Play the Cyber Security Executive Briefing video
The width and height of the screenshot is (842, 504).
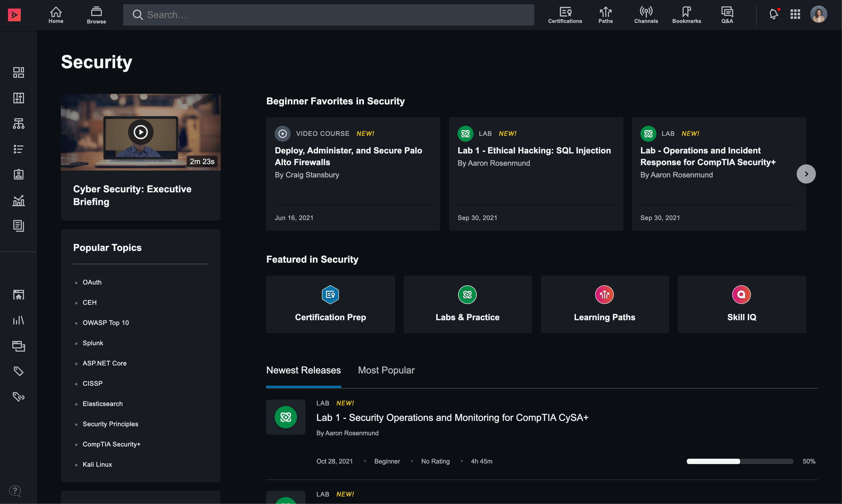coord(141,132)
